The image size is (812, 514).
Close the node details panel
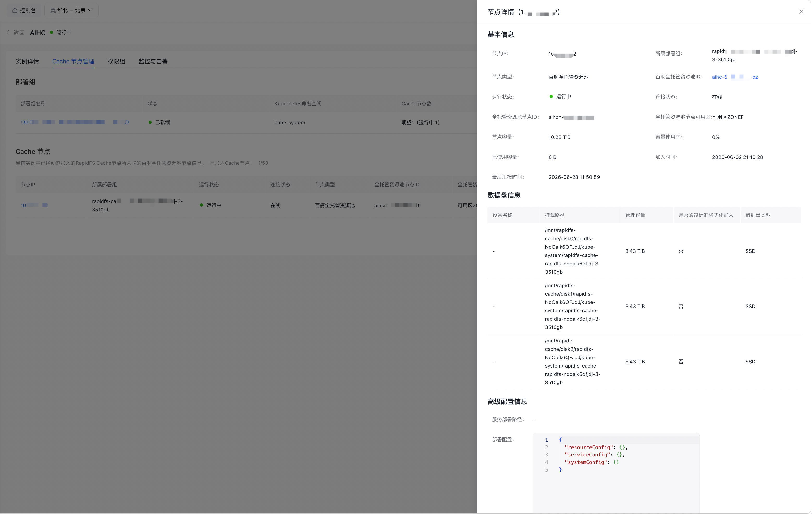click(x=801, y=11)
